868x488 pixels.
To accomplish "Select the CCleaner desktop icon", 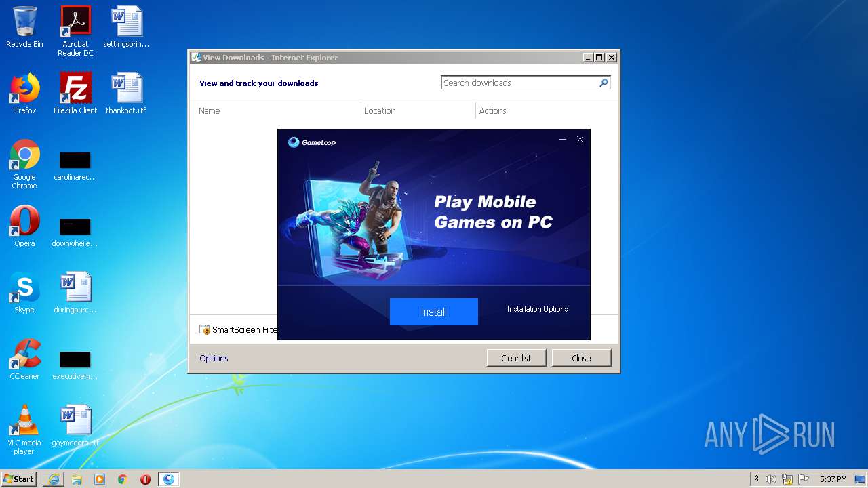I will coord(24,359).
